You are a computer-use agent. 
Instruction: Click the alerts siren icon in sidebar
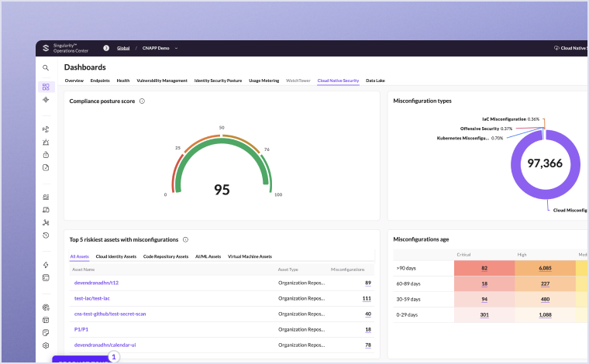[46, 142]
